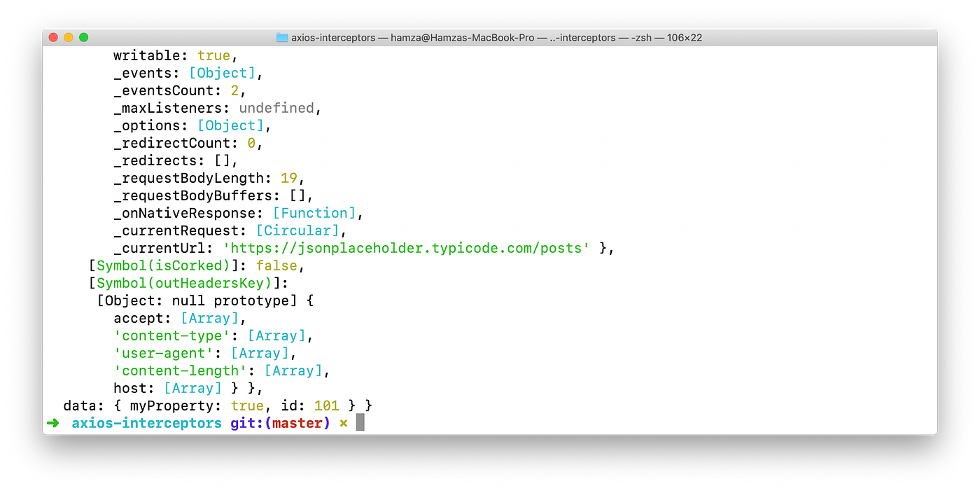The width and height of the screenshot is (980, 491).
Task: Expand the accept [Array] entry
Action: click(x=209, y=318)
